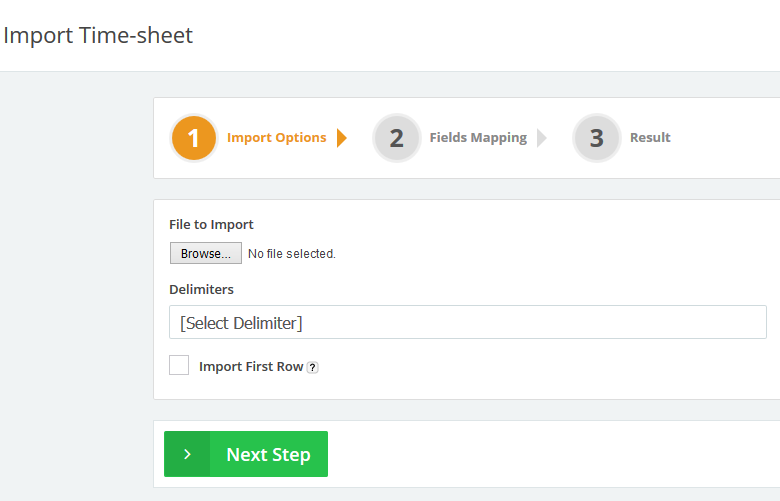Go to the Result step label
The image size is (780, 501).
coord(650,138)
